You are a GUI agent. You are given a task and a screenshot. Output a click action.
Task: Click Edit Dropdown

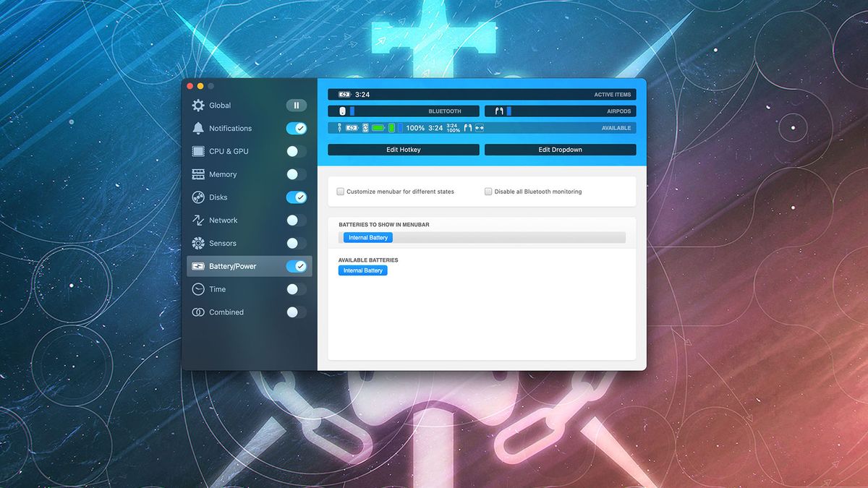tap(560, 150)
